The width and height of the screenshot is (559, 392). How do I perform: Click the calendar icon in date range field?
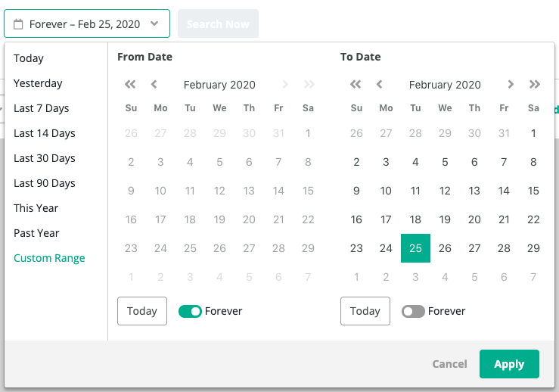click(x=18, y=24)
